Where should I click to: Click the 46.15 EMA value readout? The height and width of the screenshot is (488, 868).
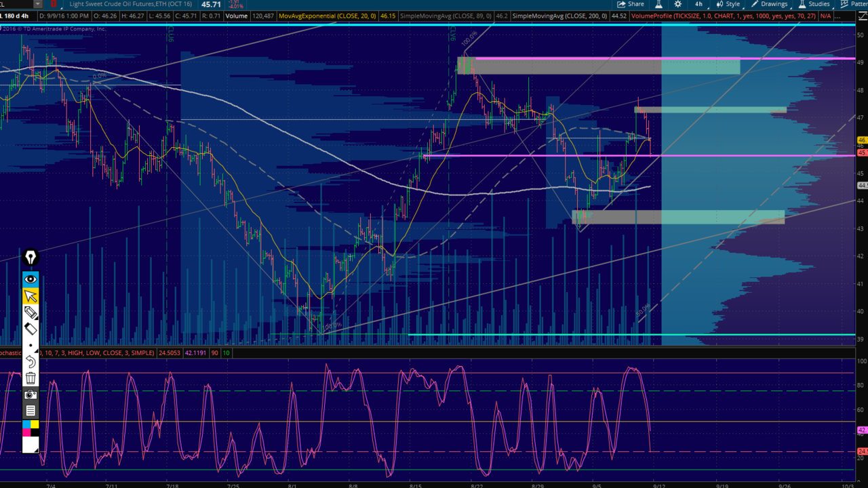click(388, 16)
